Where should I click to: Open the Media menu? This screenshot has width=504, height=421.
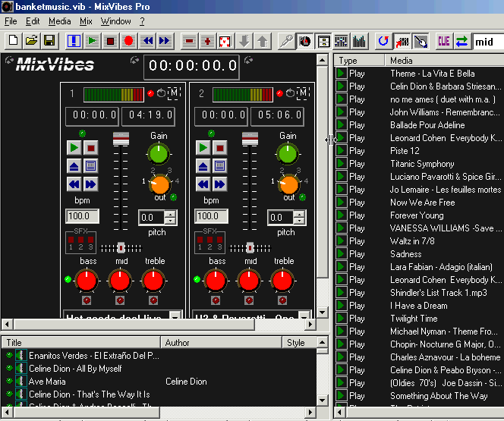point(59,21)
